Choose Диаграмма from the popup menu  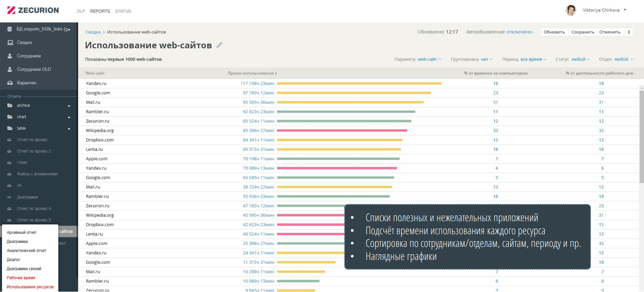click(x=17, y=242)
